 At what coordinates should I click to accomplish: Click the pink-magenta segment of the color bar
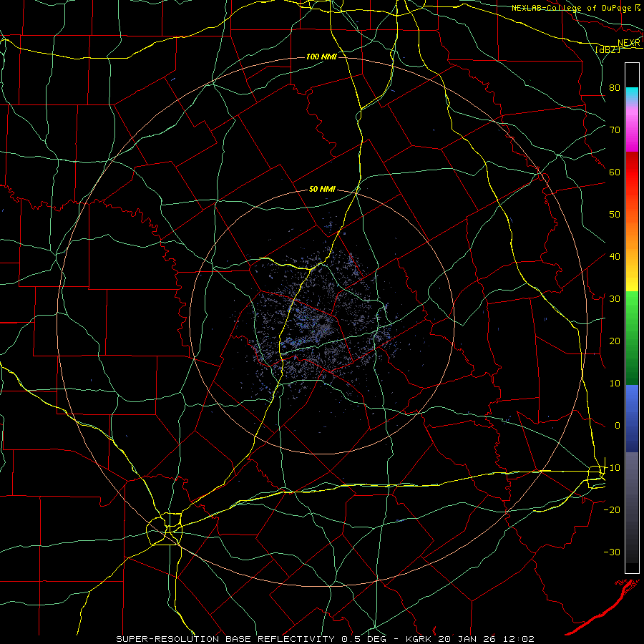pos(632,127)
